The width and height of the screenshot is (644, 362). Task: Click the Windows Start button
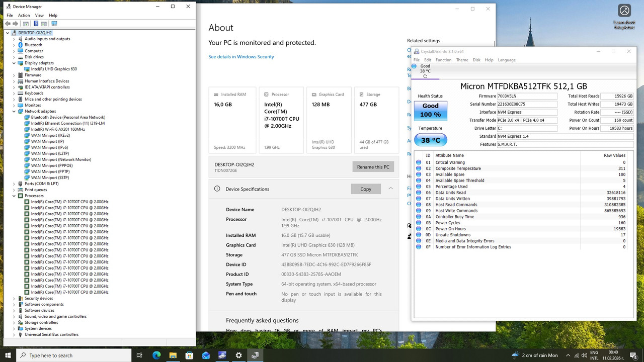click(x=8, y=355)
